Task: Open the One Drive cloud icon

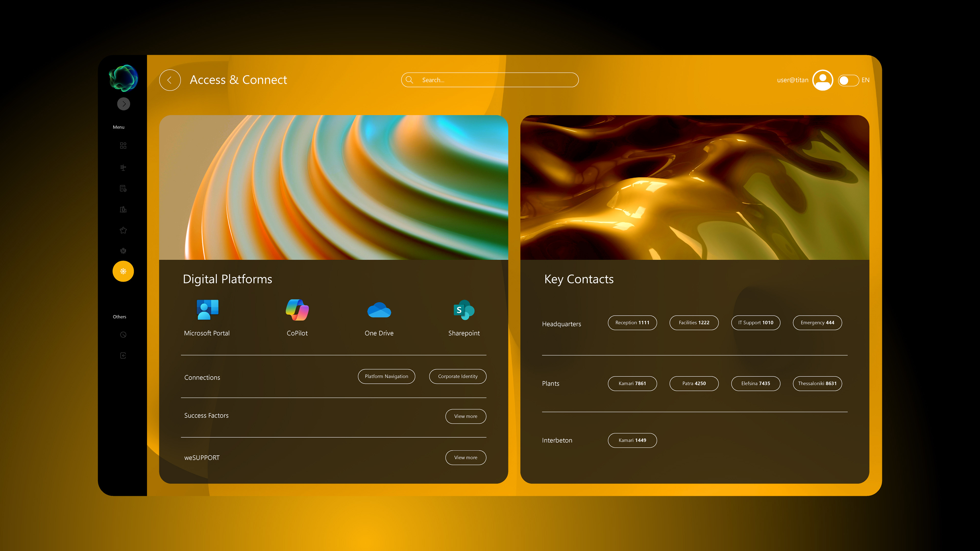Action: pos(379,310)
